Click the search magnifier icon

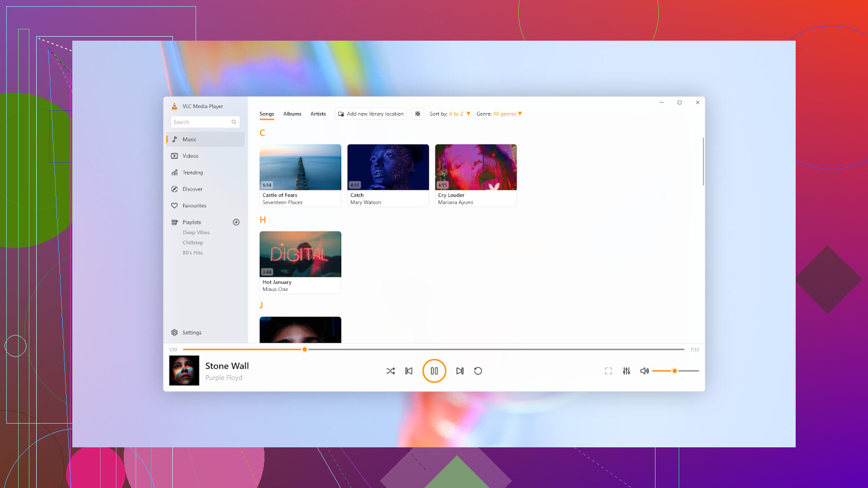tap(233, 122)
